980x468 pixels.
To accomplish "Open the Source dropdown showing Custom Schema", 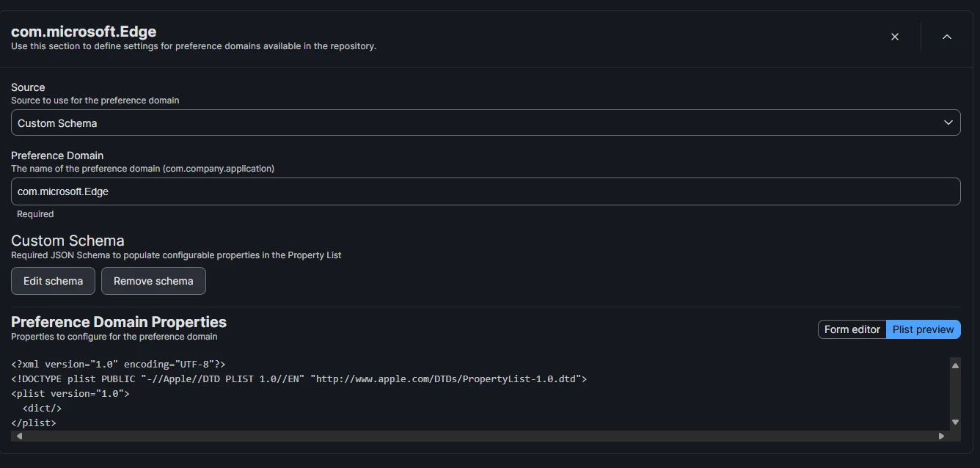I will point(486,123).
